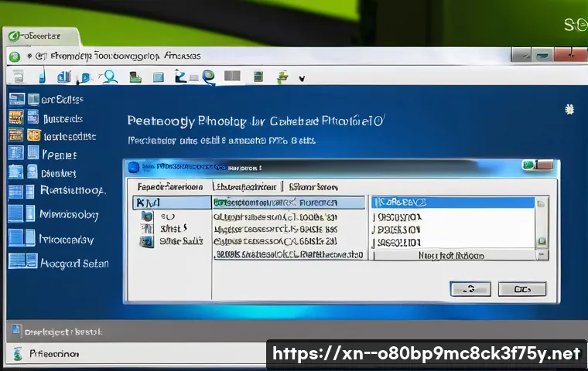Click the wide button below the right list
This screenshot has height=371, width=588.
pyautogui.click(x=452, y=255)
